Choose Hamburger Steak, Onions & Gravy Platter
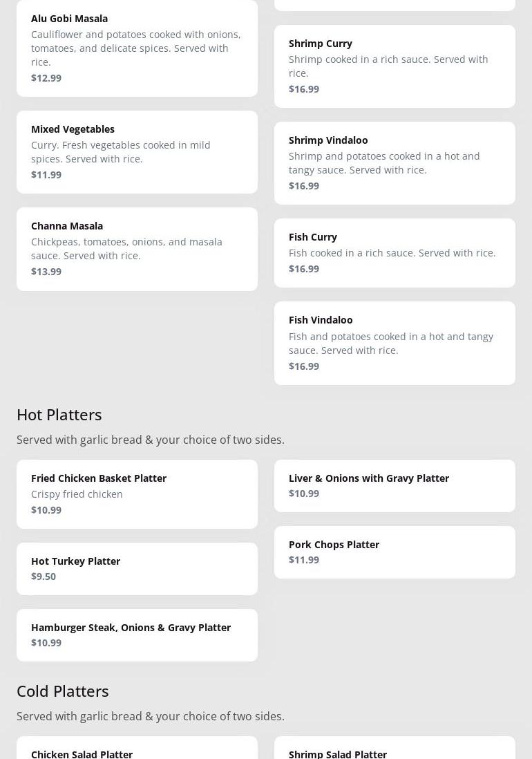 click(137, 635)
